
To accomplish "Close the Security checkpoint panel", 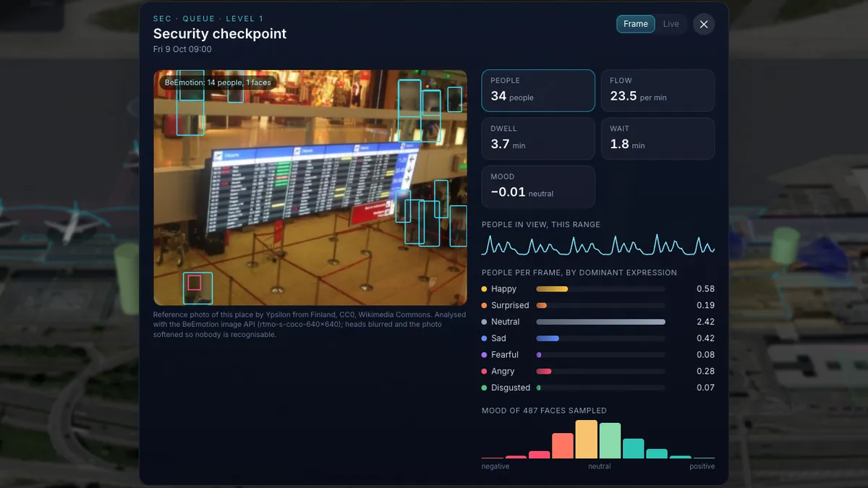I will tap(704, 24).
